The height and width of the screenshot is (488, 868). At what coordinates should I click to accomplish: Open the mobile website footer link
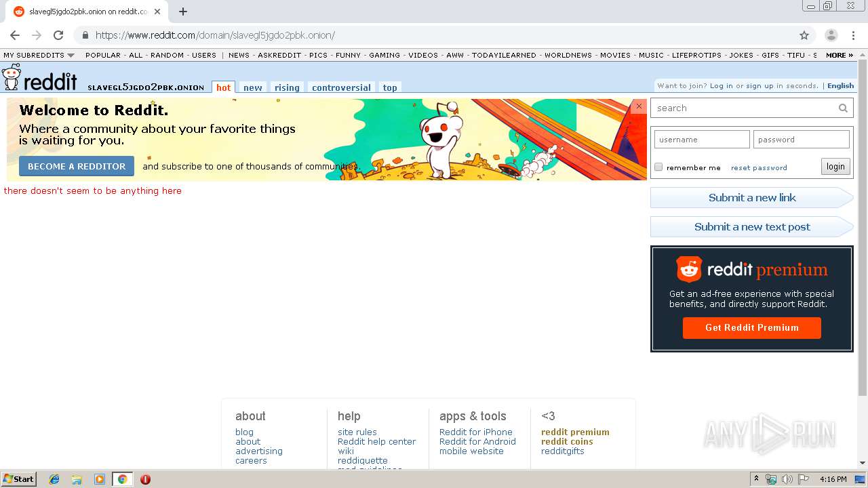click(x=471, y=451)
